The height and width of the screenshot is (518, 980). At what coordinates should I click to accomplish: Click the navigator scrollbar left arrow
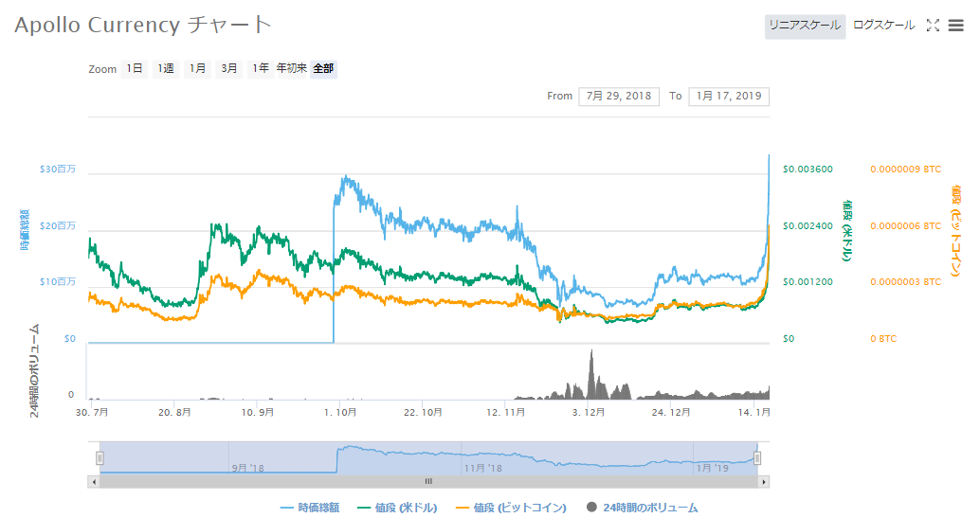click(x=93, y=481)
